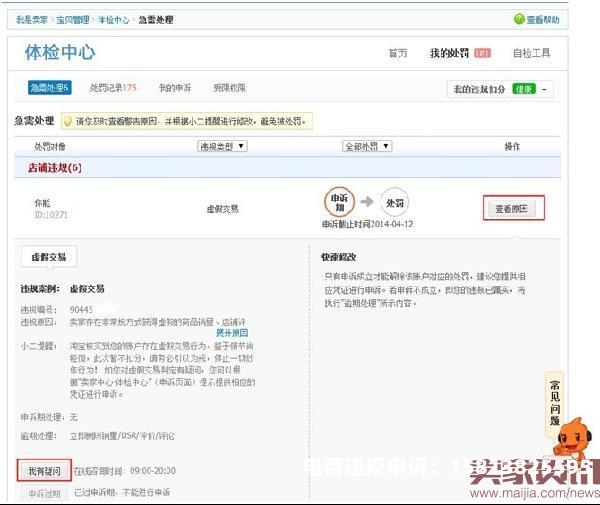Click the 我有疑问 button

tap(44, 470)
